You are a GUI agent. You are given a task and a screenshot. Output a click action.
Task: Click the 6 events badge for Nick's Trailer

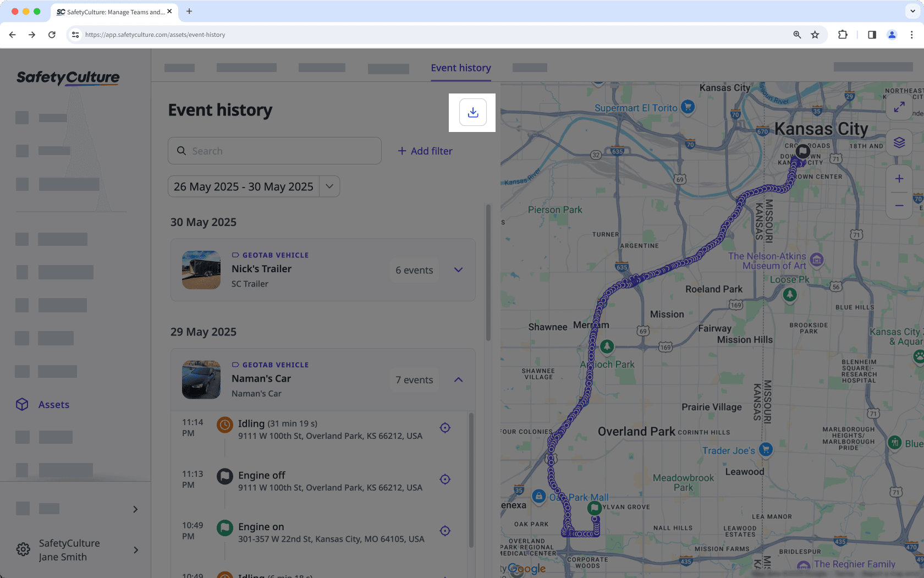point(414,270)
